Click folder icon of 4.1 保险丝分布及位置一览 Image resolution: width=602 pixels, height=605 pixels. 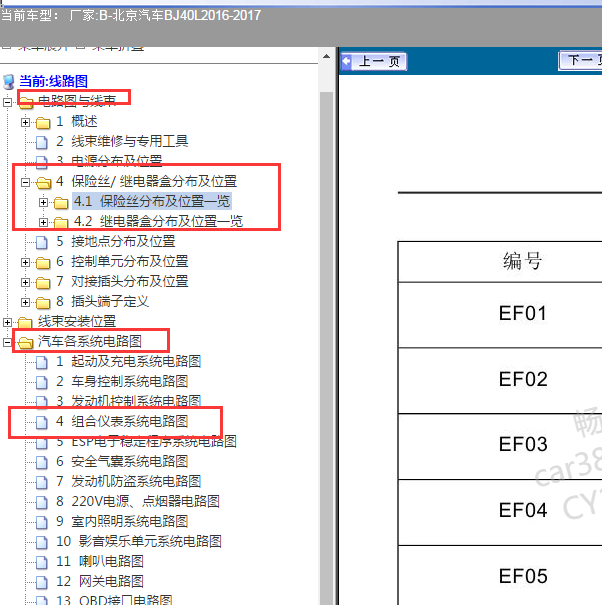pyautogui.click(x=61, y=202)
